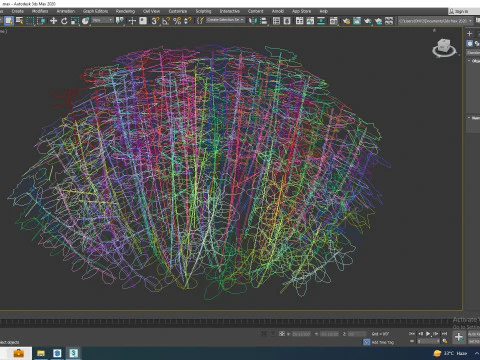
Task: Play the animation with Play button
Action: [x=428, y=333]
